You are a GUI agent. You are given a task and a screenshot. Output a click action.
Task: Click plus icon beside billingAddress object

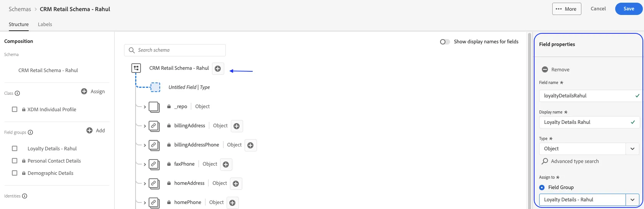[x=237, y=126]
